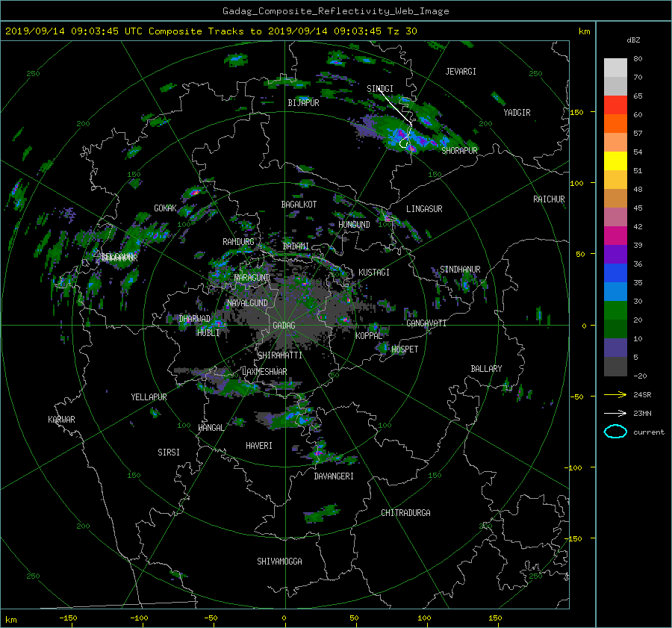Viewport: 672px width, 628px height.
Task: Select the yellow 51-54 dBZ legend swatch
Action: click(615, 161)
